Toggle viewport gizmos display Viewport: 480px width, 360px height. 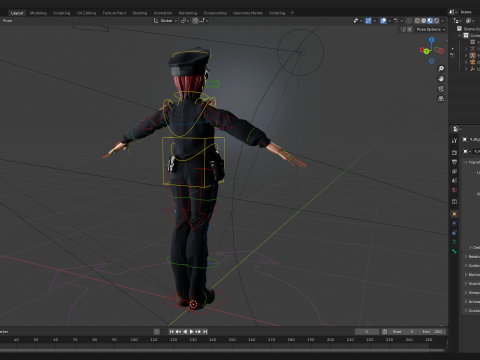pyautogui.click(x=368, y=21)
